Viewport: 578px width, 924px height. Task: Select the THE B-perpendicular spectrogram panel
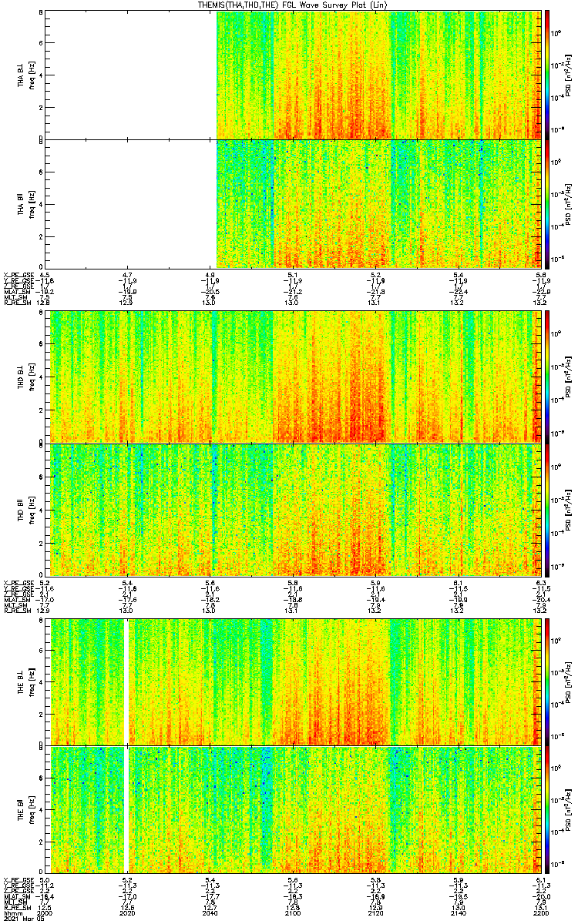click(x=294, y=681)
